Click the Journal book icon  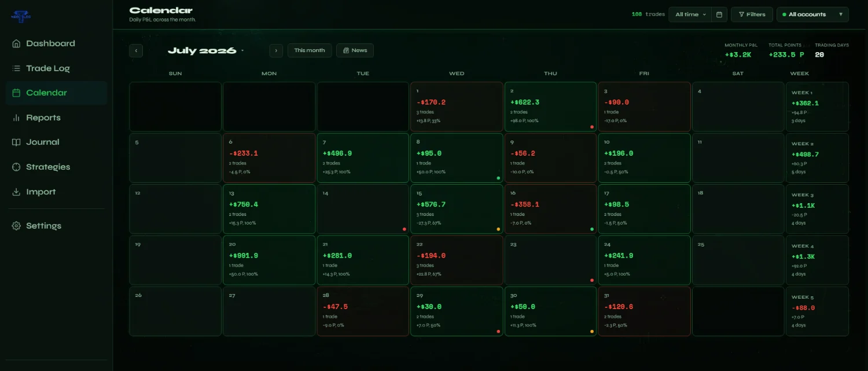16,142
